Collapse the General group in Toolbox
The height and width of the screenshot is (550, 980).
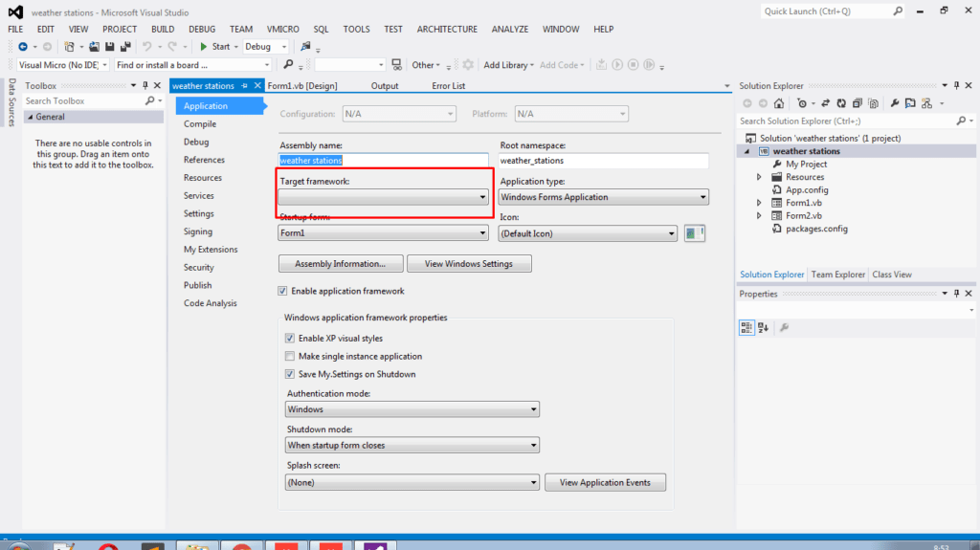click(x=30, y=117)
